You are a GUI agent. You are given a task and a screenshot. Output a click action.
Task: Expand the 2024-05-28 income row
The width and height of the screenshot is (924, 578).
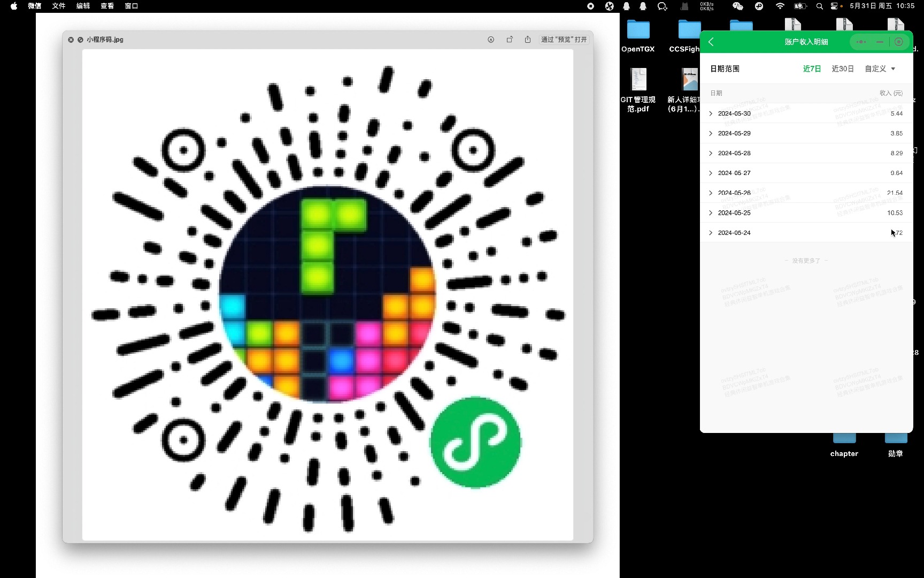[806, 153]
